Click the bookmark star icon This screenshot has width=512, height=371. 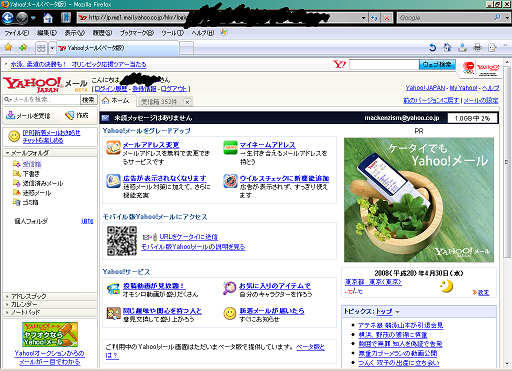click(x=8, y=48)
